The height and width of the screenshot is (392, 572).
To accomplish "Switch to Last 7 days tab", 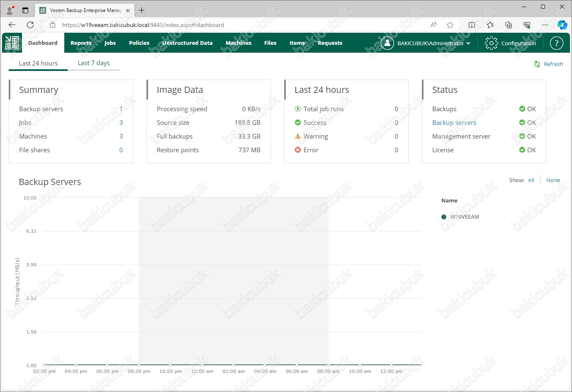I will (94, 63).
